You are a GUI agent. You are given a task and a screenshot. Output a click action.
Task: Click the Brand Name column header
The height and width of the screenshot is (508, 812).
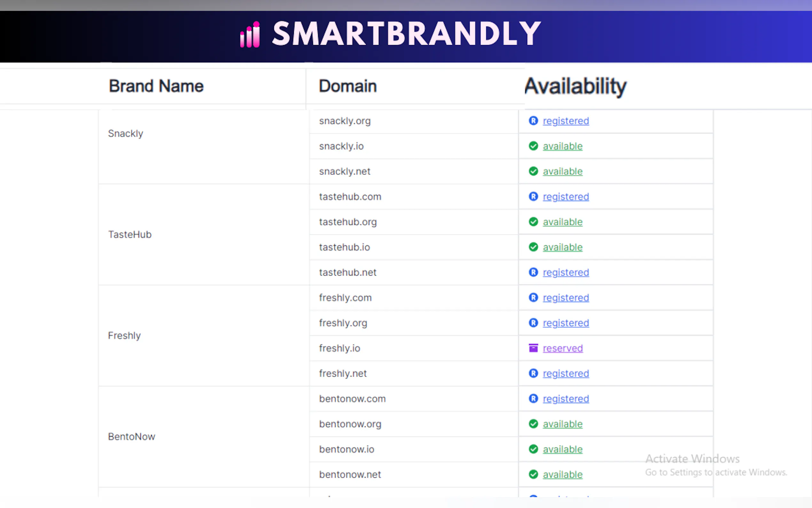pyautogui.click(x=156, y=86)
